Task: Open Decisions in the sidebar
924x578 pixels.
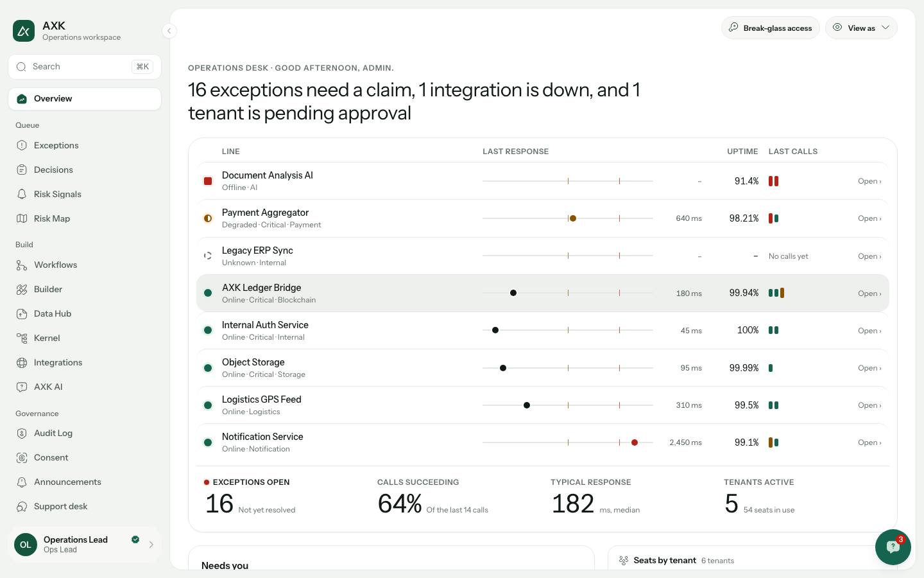Action: tap(85, 170)
